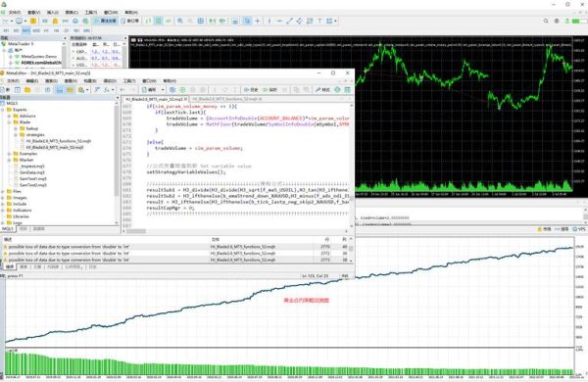Select the trendline drawing tool
This screenshot has height=382, width=588.
289,21
